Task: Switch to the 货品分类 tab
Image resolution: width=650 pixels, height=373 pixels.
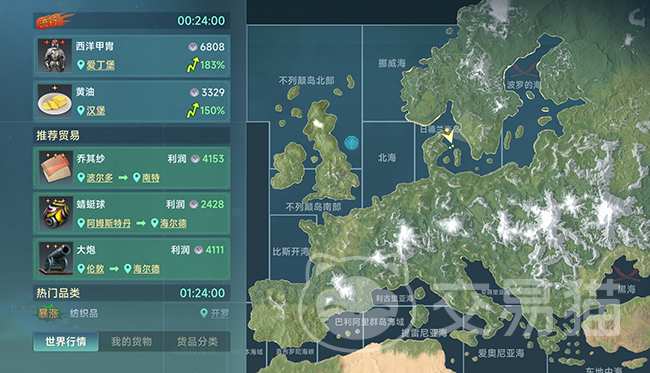Action: 197,342
